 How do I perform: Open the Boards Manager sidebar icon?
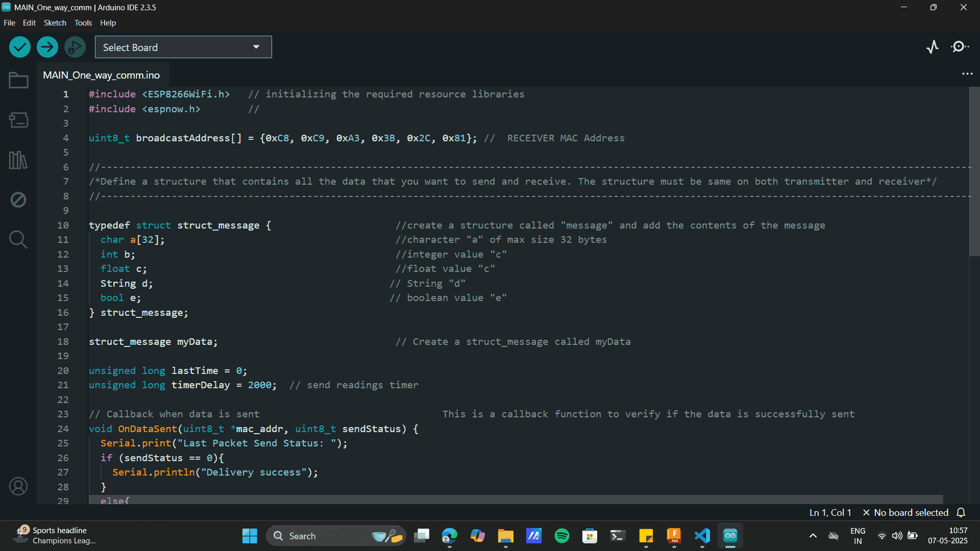pyautogui.click(x=18, y=120)
